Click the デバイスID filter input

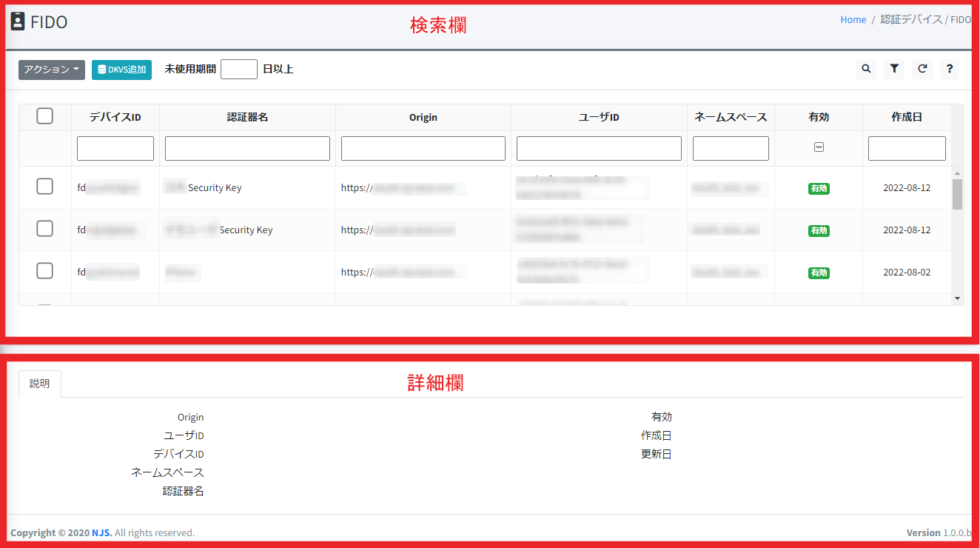(x=115, y=148)
